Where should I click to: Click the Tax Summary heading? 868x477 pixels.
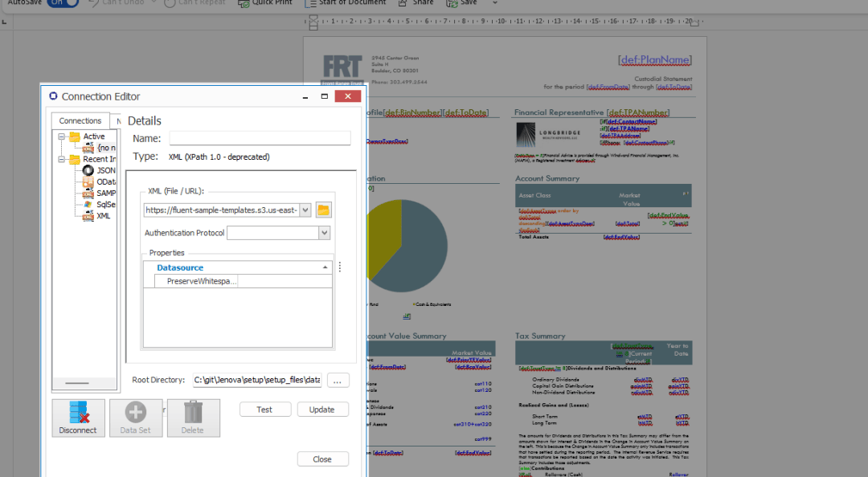pos(540,336)
